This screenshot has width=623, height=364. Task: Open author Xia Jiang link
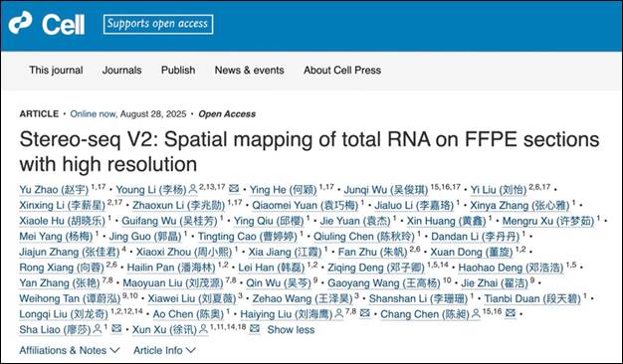pos(286,252)
